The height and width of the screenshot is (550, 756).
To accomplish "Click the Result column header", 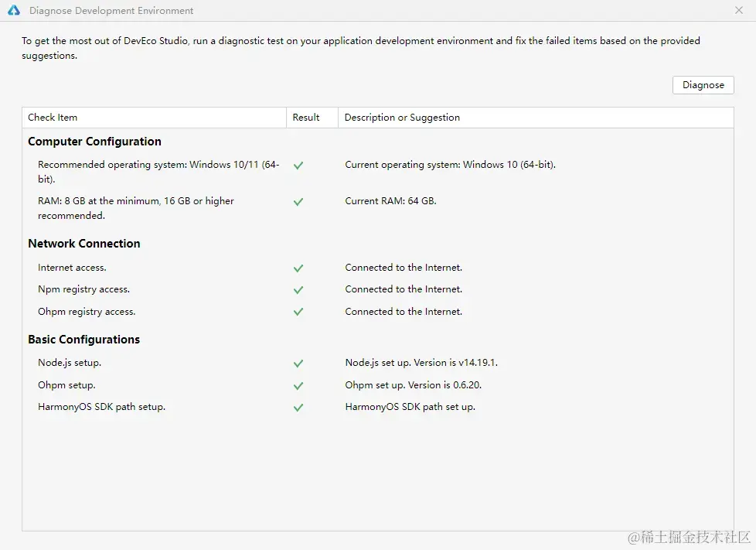I will point(306,118).
